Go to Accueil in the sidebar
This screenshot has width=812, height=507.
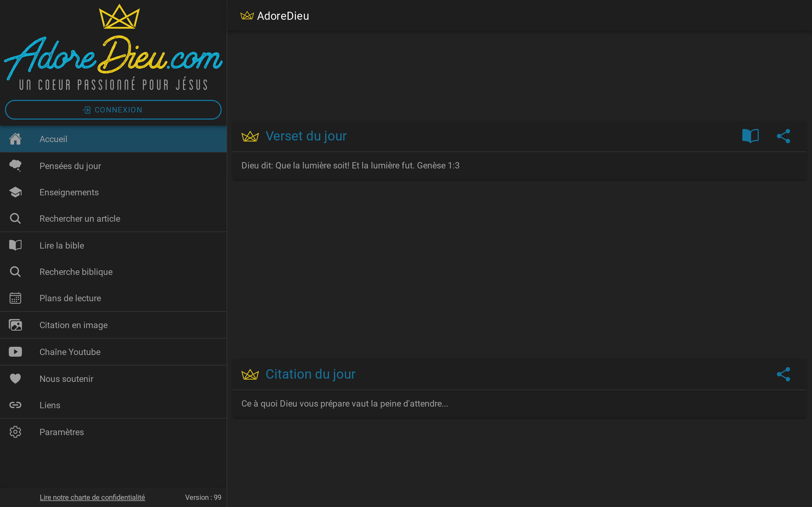click(53, 139)
